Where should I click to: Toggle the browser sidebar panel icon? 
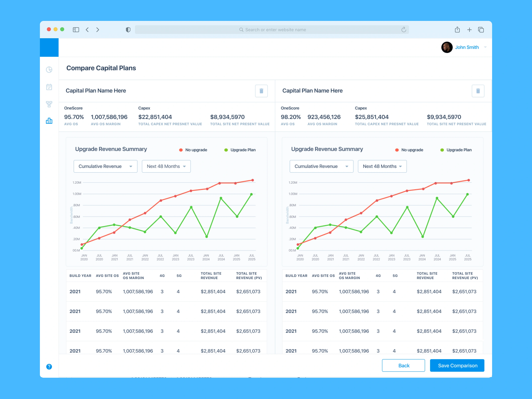pyautogui.click(x=76, y=30)
